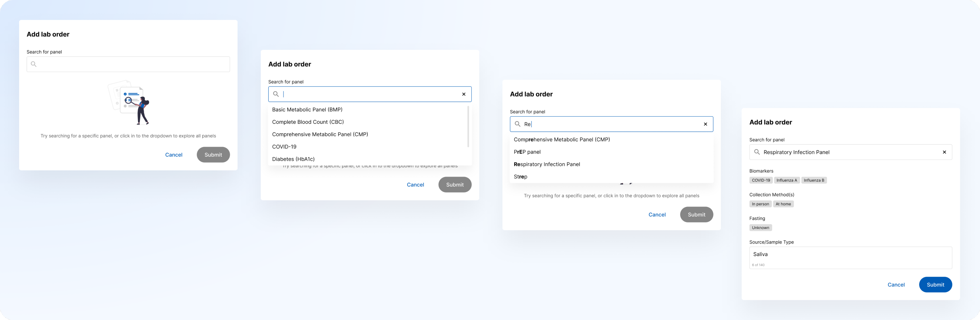Click the magnifier icon next to Respiratory Infection Panel

point(757,152)
